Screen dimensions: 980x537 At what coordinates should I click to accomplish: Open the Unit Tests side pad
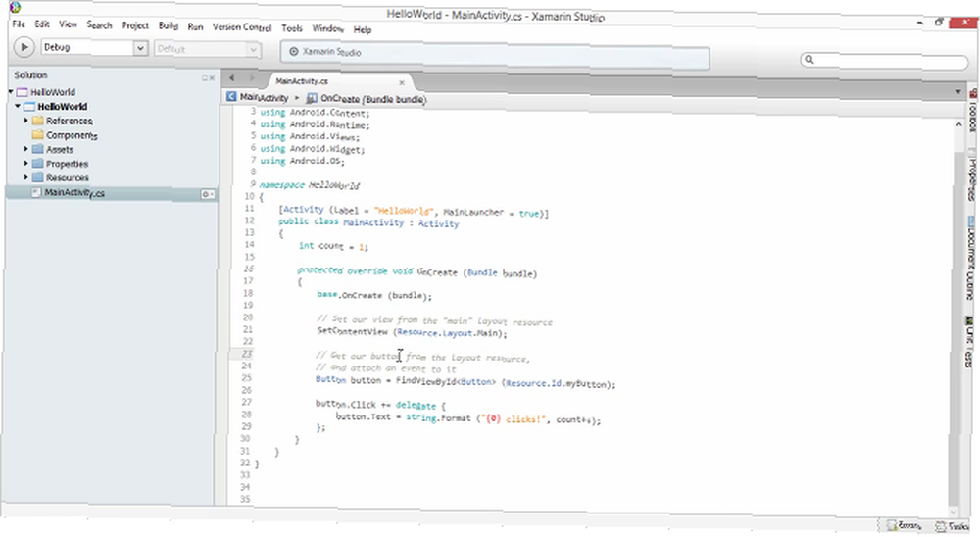(969, 343)
